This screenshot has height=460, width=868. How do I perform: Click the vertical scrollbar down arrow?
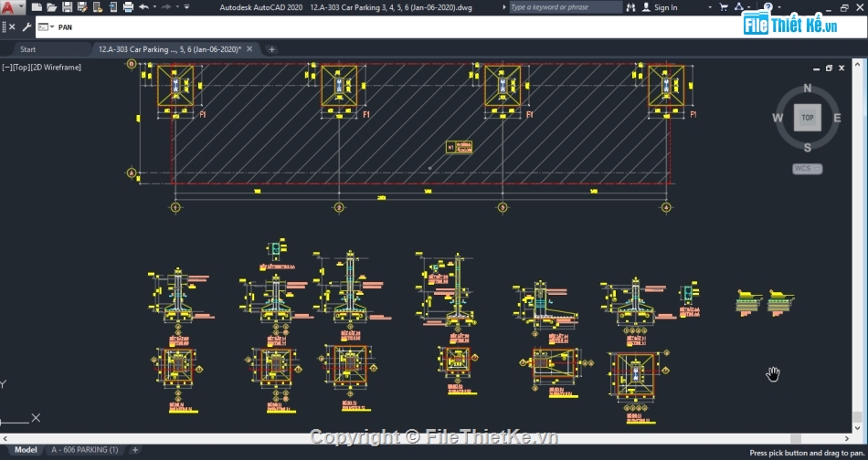pos(857,428)
